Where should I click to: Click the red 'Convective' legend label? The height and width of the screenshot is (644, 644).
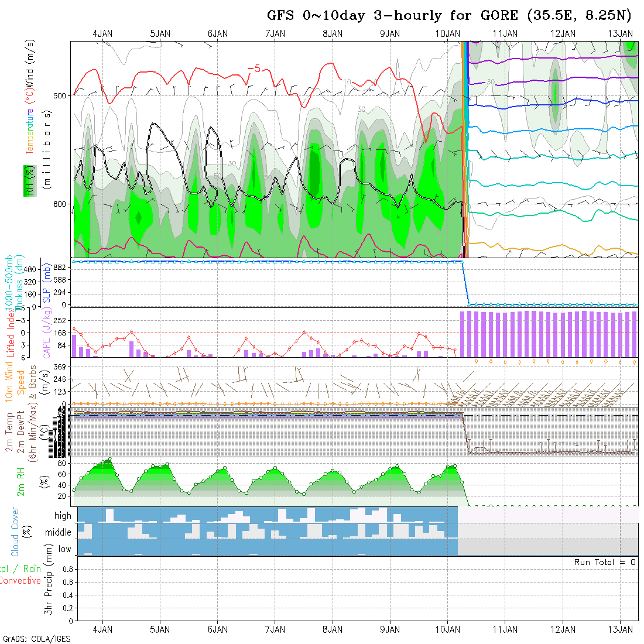[x=20, y=580]
